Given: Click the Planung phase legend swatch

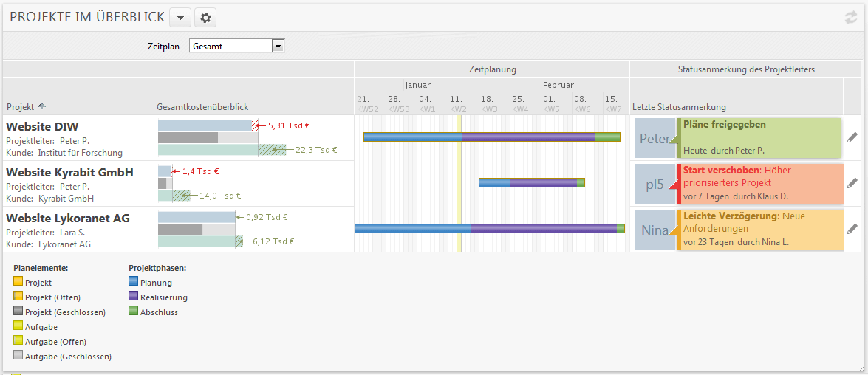Looking at the screenshot, I should (x=134, y=282).
